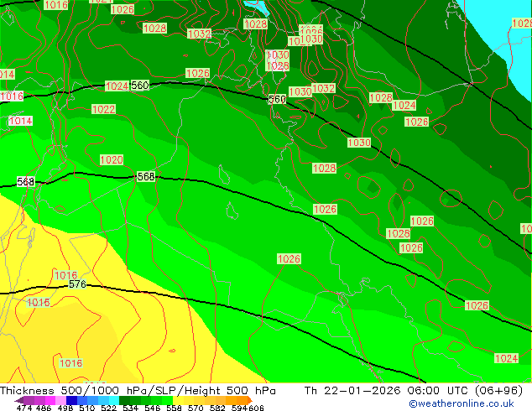Open the weatheronline.co.uk copyright link
The width and height of the screenshot is (532, 411).
pos(462,403)
